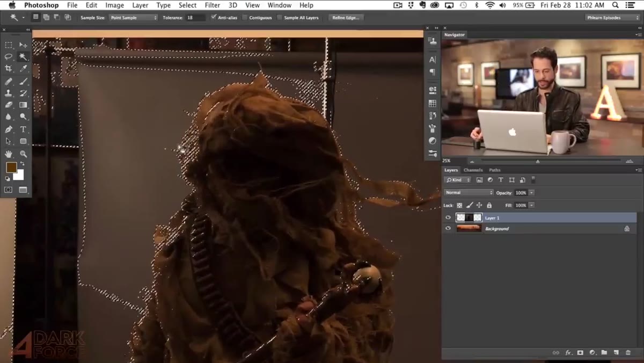Toggle the Anti-alias checkbox
The image size is (644, 363).
coord(214,17)
